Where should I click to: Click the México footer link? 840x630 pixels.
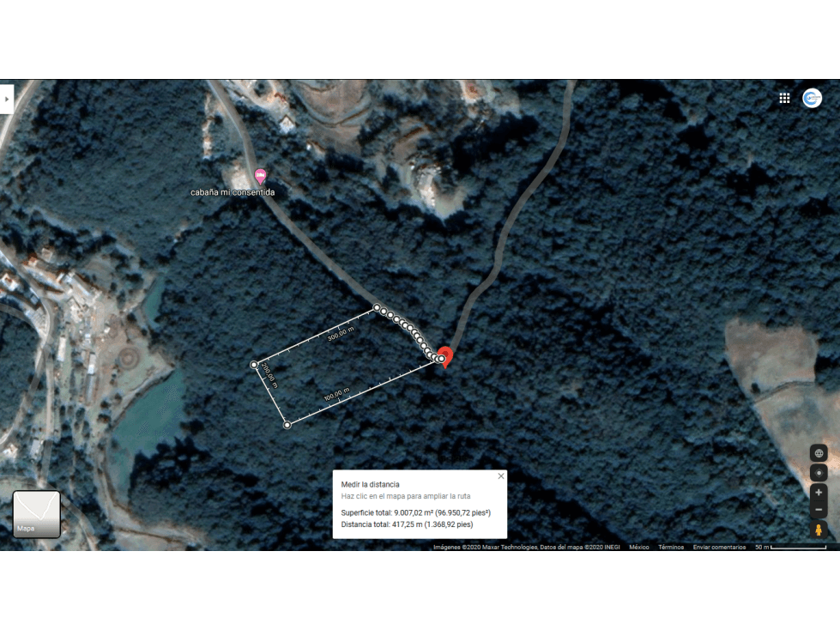point(638,547)
